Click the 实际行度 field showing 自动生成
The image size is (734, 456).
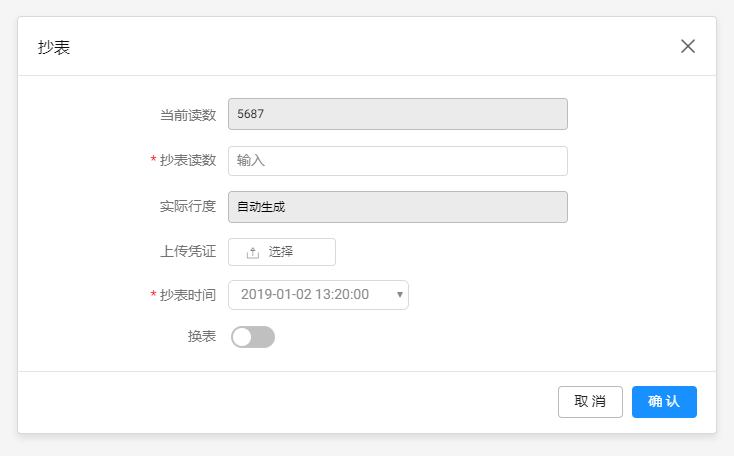click(397, 207)
